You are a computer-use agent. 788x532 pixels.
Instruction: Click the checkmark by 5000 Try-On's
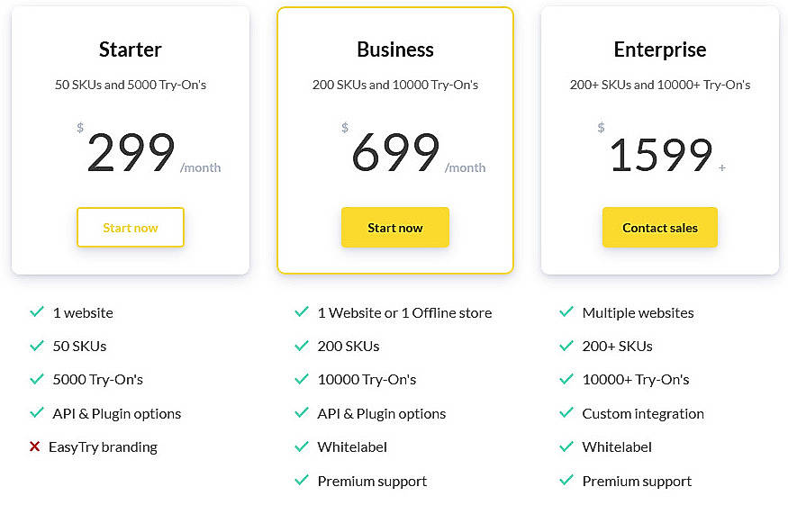tap(37, 379)
